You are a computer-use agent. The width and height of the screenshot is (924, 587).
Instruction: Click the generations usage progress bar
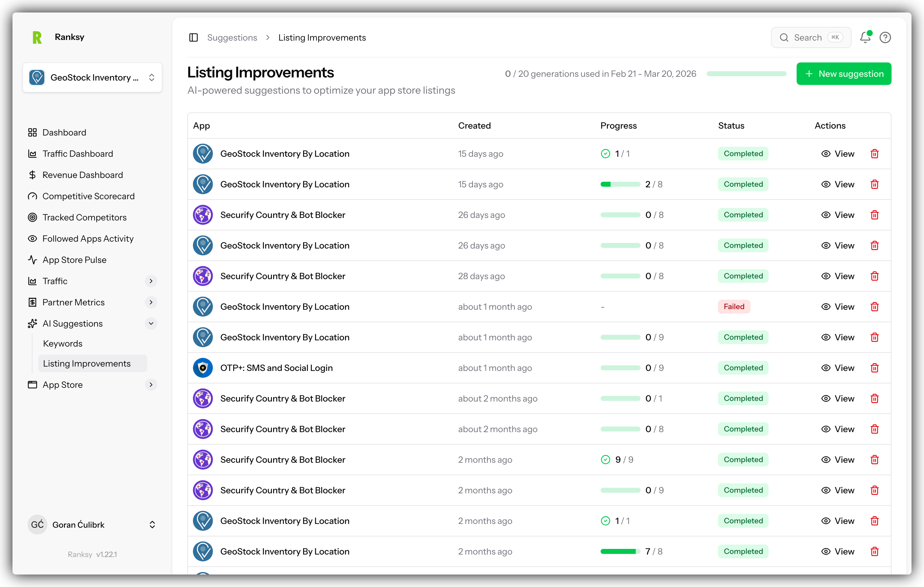point(746,74)
